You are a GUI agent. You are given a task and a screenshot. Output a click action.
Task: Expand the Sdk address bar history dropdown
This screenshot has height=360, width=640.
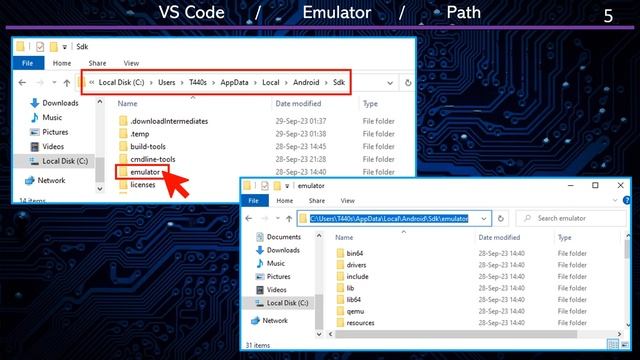pyautogui.click(x=390, y=83)
